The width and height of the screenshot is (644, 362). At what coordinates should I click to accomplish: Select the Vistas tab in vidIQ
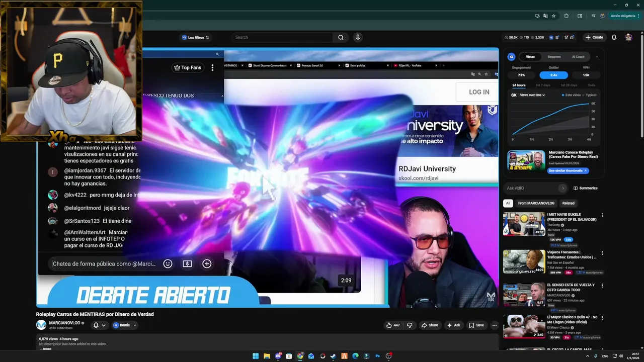click(x=530, y=57)
